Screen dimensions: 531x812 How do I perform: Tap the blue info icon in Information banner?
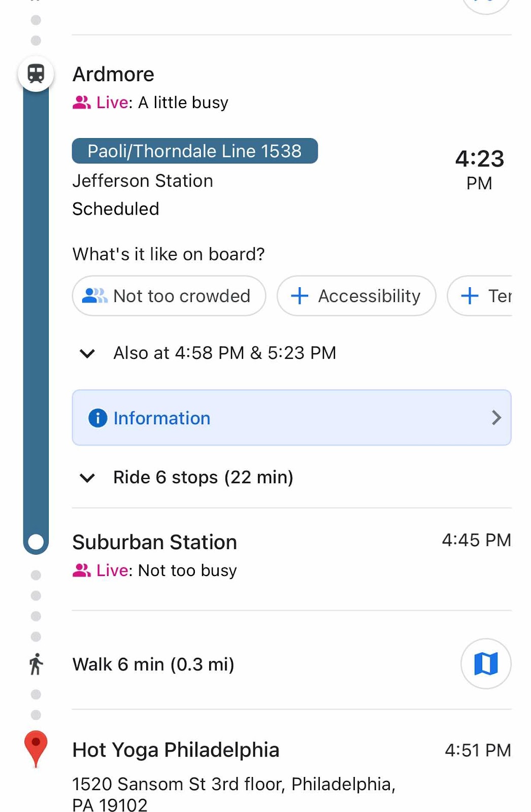[97, 418]
